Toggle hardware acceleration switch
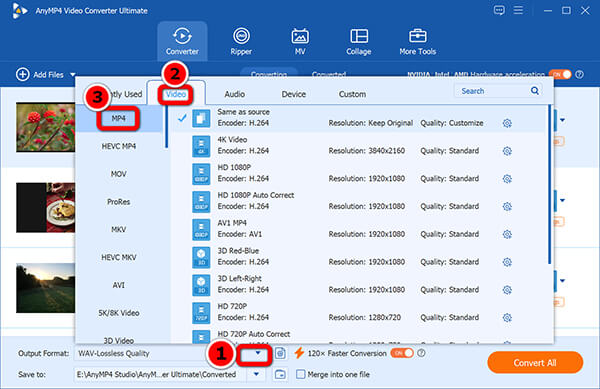Image resolution: width=600 pixels, height=389 pixels. [560, 75]
